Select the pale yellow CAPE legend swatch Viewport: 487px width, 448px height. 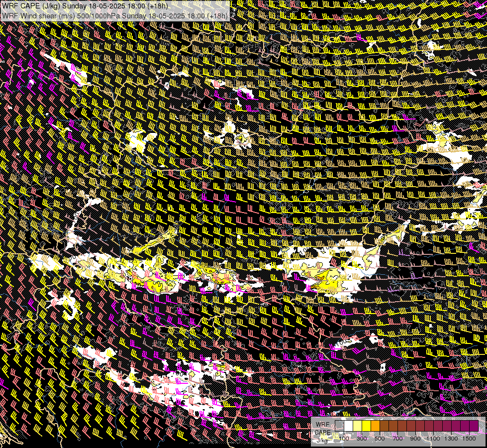[358, 426]
